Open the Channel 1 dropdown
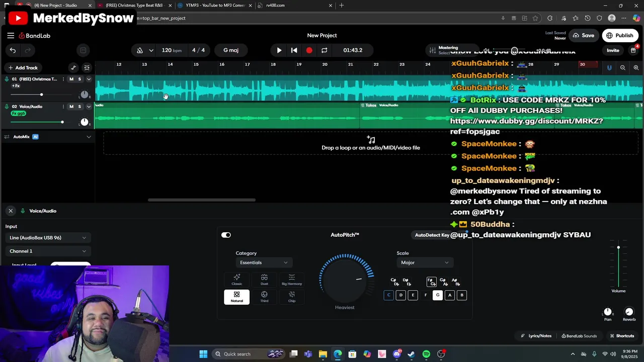 (48, 251)
